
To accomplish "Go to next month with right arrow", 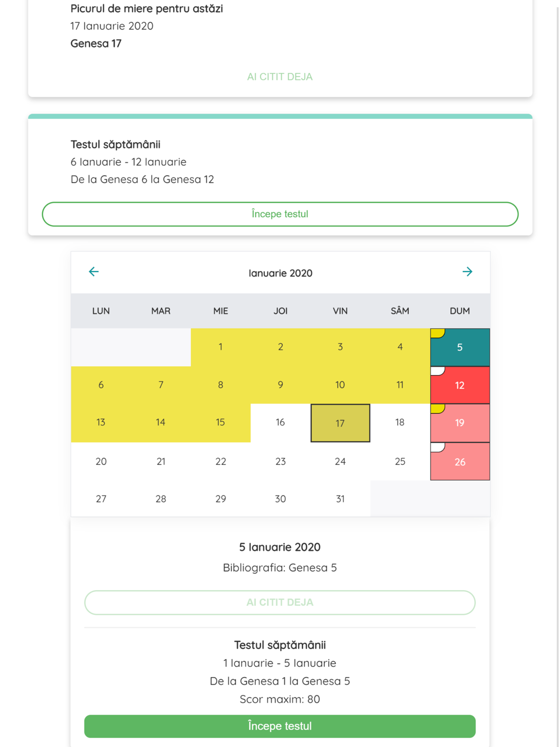I will (x=467, y=272).
